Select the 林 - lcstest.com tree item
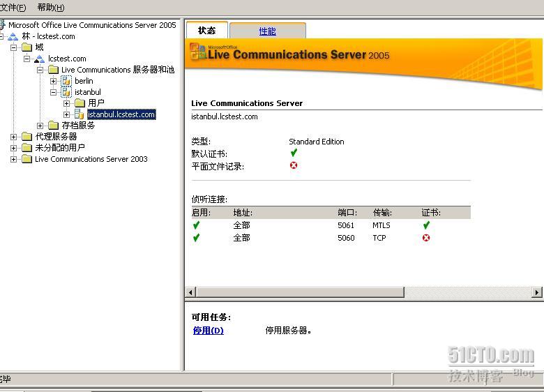The height and width of the screenshot is (392, 544). click(48, 36)
